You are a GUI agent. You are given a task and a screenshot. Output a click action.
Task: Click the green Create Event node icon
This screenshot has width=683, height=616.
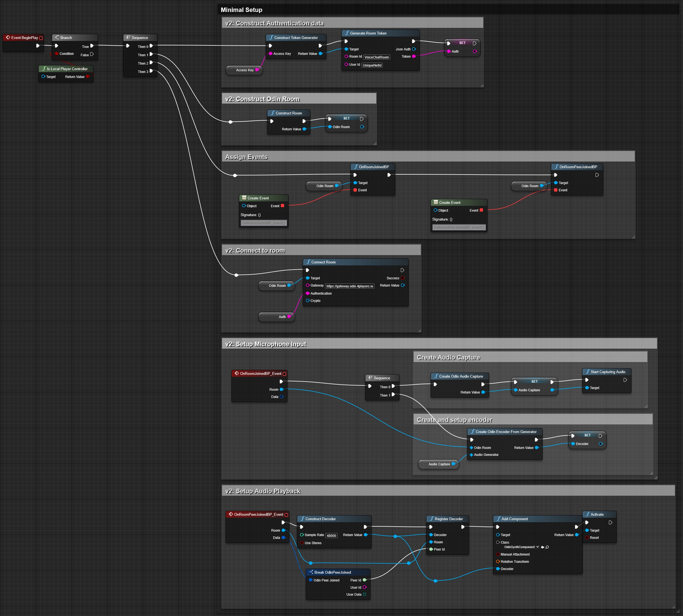coord(244,198)
